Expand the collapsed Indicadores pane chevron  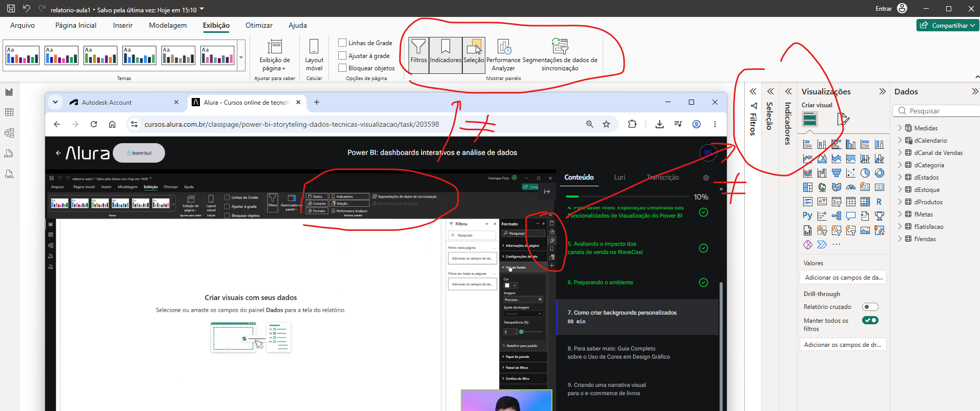tap(788, 91)
